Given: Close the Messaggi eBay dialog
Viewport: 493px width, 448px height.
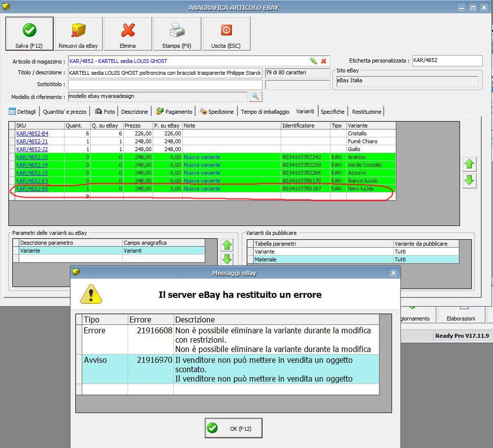Looking at the screenshot, I should pyautogui.click(x=394, y=273).
